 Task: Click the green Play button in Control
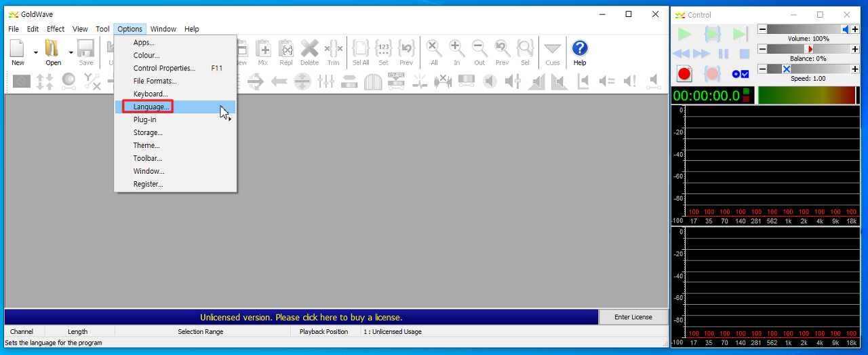pyautogui.click(x=684, y=34)
